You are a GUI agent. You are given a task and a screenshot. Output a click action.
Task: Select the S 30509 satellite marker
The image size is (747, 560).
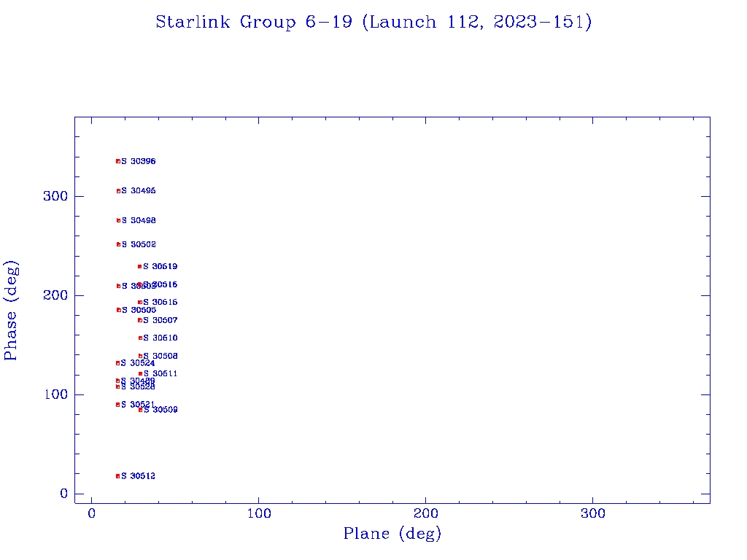tap(140, 410)
